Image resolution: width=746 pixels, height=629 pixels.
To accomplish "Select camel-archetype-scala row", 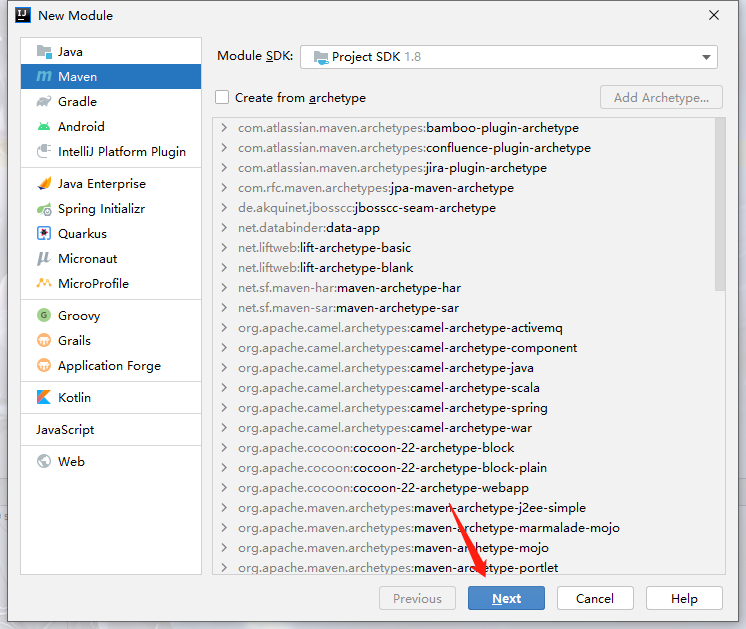I will [464, 387].
